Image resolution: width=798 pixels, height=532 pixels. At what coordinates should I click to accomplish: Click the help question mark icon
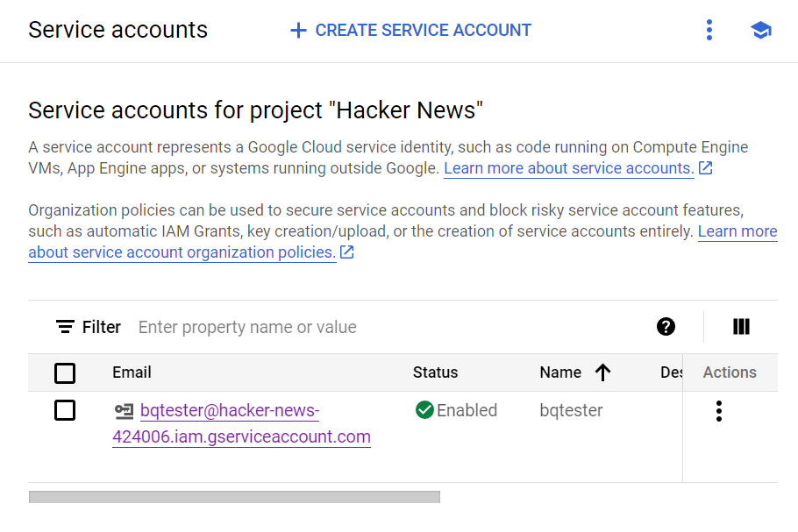(x=666, y=326)
